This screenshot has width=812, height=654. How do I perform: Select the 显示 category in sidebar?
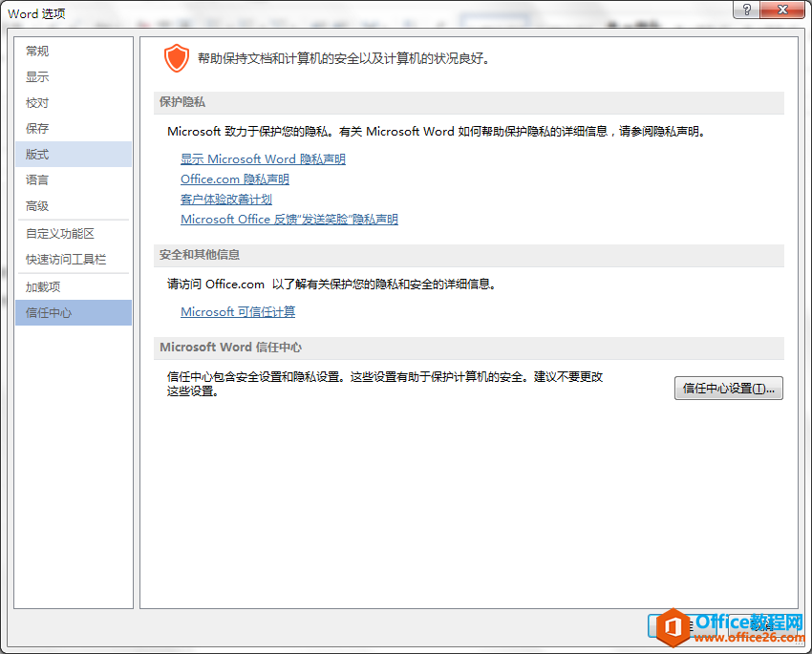[x=73, y=77]
